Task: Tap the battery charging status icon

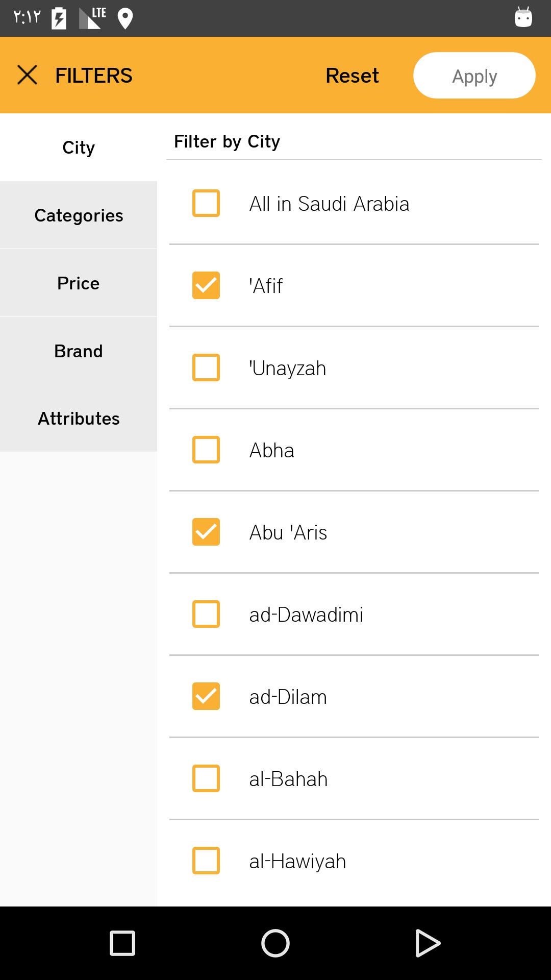Action: coord(59,19)
